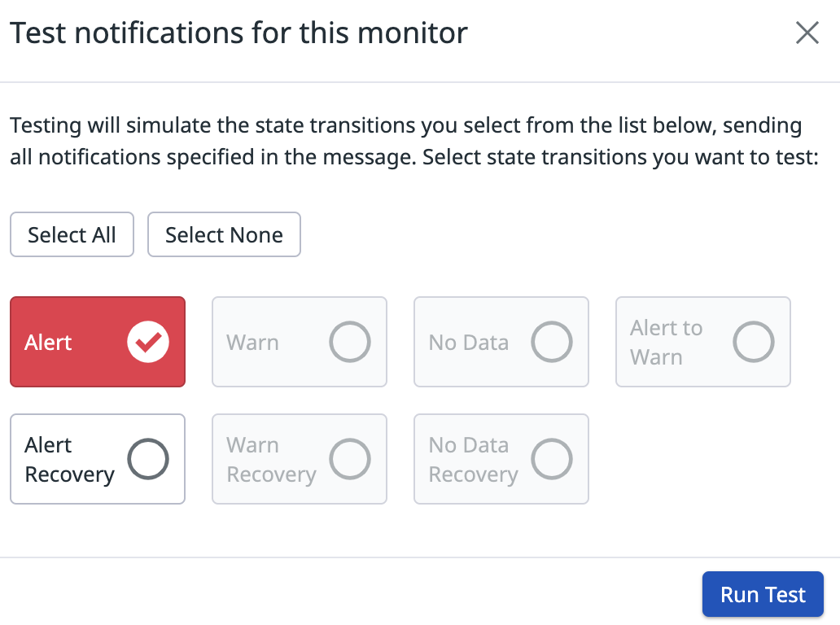Click the No Data Recovery circle icon
The width and height of the screenshot is (840, 625).
coord(552,460)
